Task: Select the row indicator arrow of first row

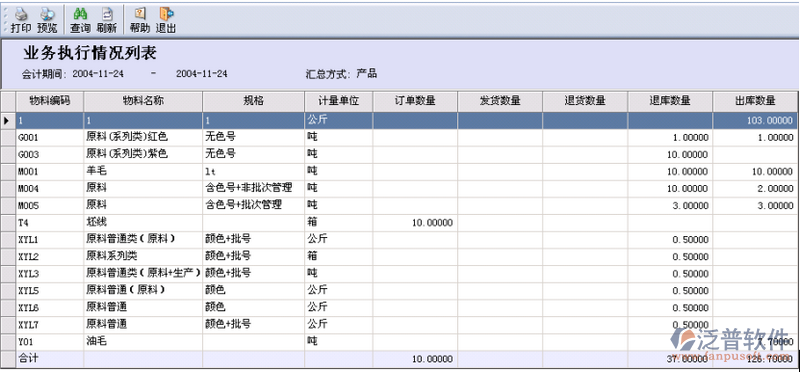Action: click(x=8, y=120)
